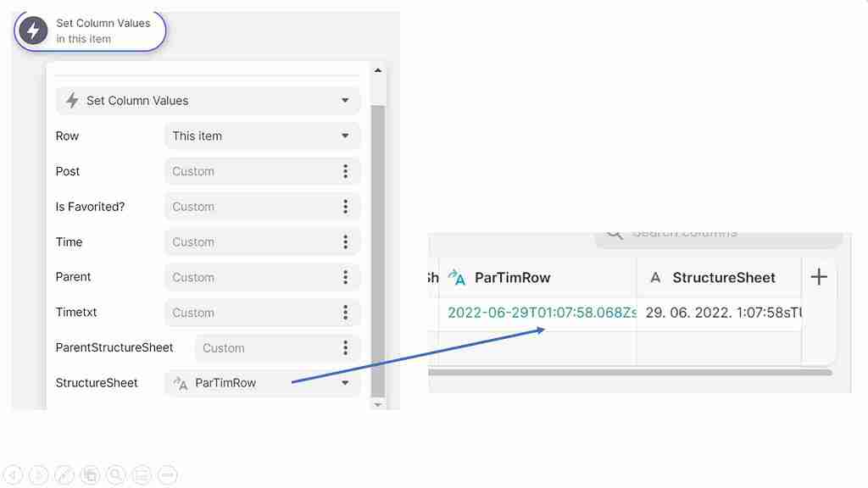The image size is (868, 488).
Task: Click the action panel vertical scrollbar thumb
Action: (378, 251)
